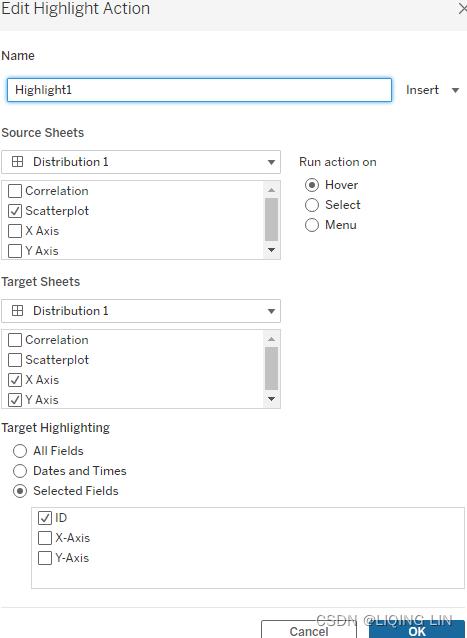Check Y Axis in Source Sheets list
Image resolution: width=467 pixels, height=638 pixels.
15,251
